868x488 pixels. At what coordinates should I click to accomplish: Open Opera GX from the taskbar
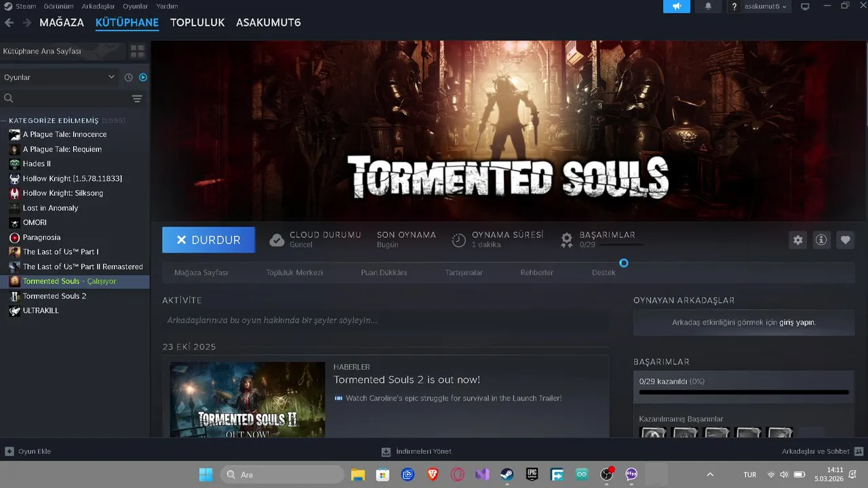pyautogui.click(x=458, y=474)
